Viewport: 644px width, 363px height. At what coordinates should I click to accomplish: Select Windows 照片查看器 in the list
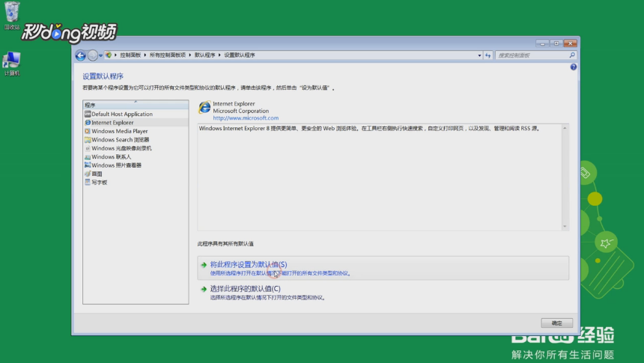[136, 165]
